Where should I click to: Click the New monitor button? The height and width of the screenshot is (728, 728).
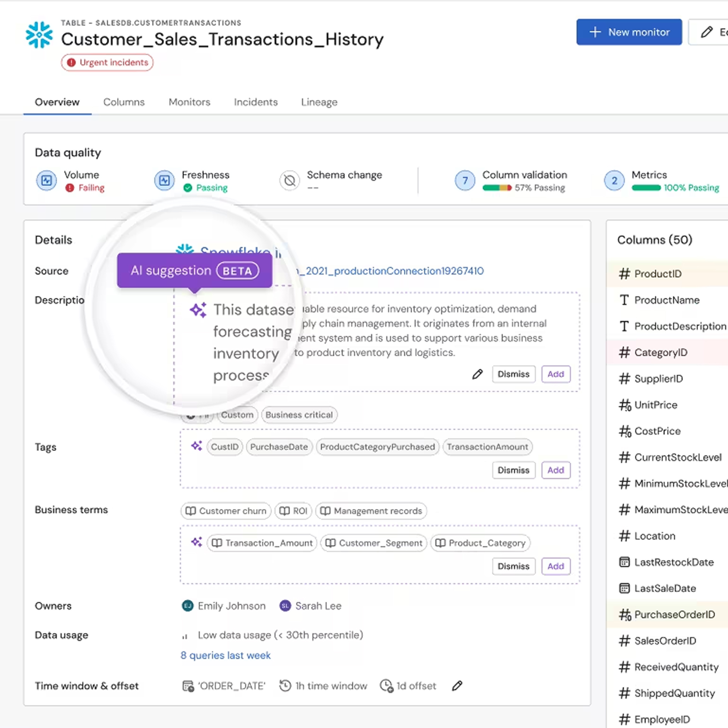tap(629, 32)
